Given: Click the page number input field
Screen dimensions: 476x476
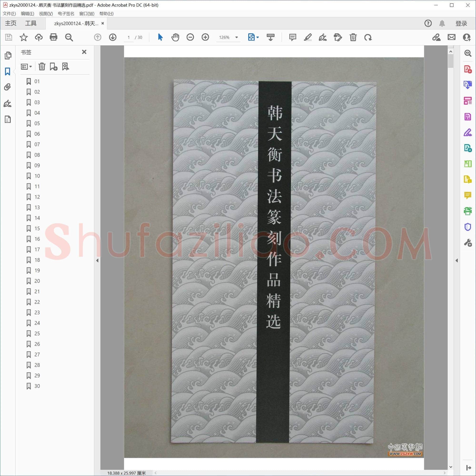Looking at the screenshot, I should point(128,37).
